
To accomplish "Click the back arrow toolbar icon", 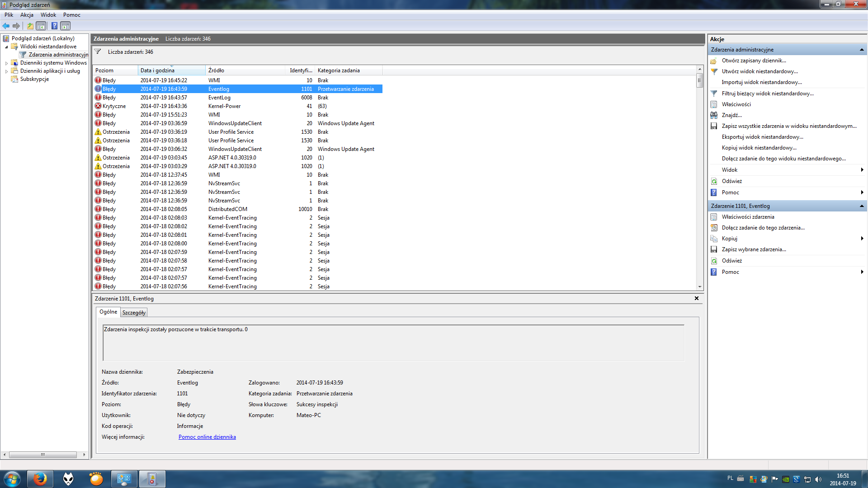I will tap(6, 26).
